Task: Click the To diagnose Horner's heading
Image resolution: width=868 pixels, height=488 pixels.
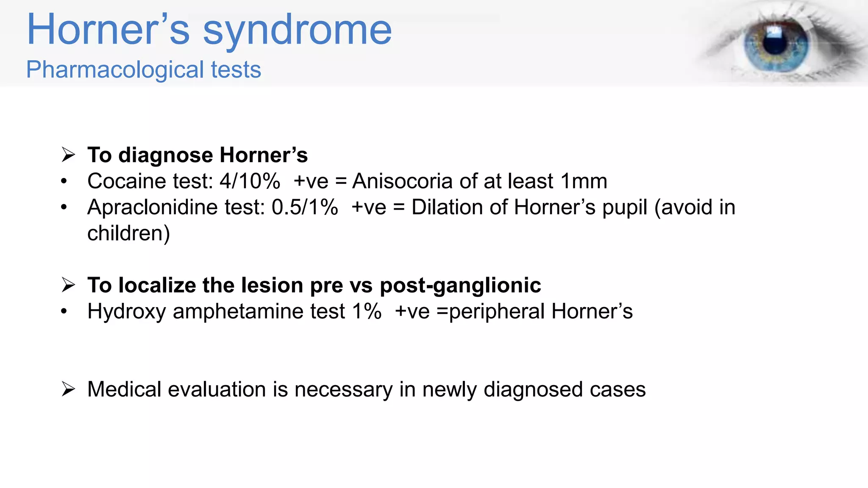Action: 198,155
